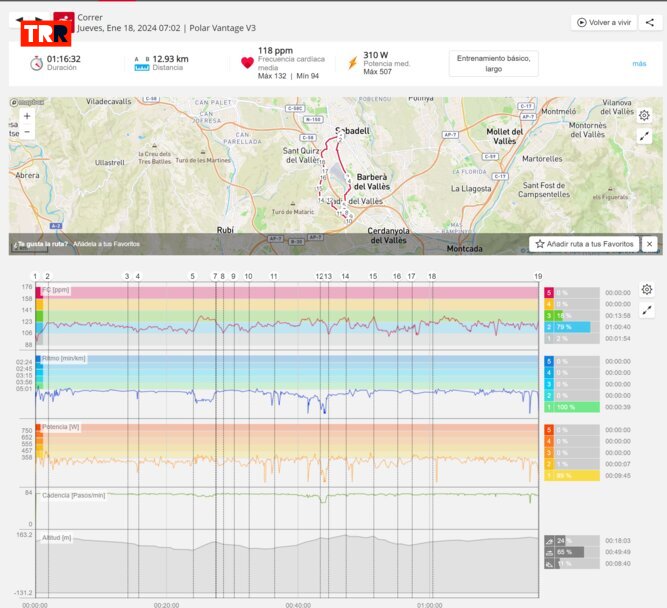Open the charts settings gear icon
The image size is (667, 608).
pos(647,290)
